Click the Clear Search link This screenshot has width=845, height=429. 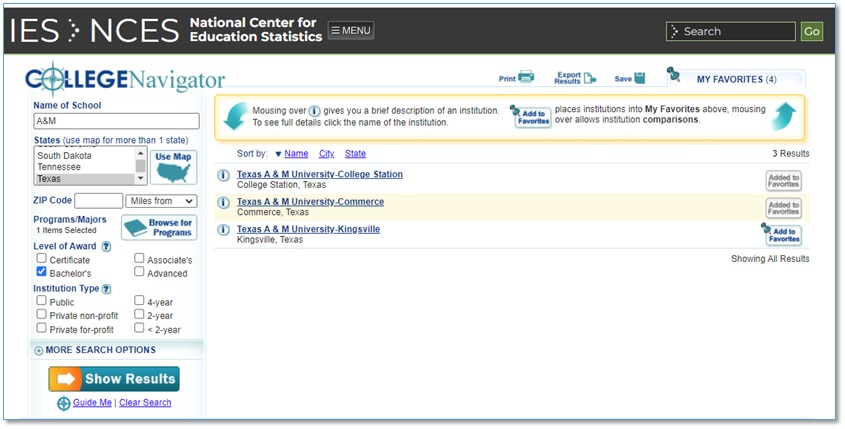tap(145, 403)
